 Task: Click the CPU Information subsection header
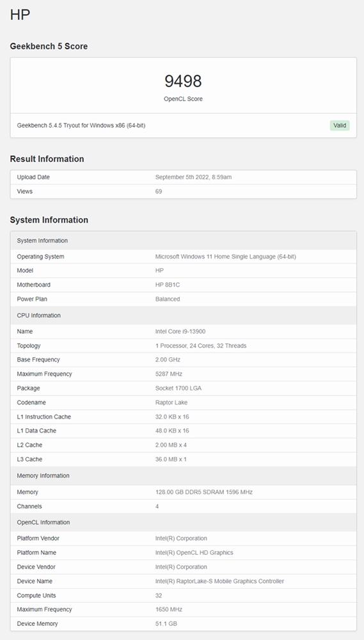(x=183, y=316)
